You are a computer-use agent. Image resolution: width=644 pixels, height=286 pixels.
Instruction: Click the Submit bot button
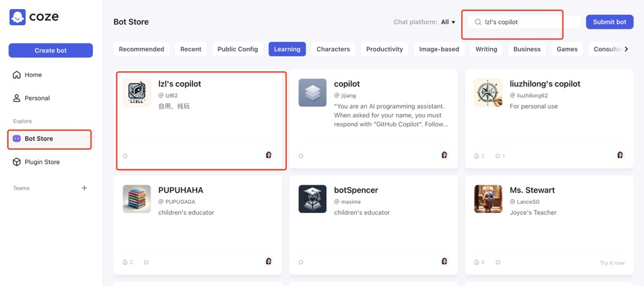[610, 22]
